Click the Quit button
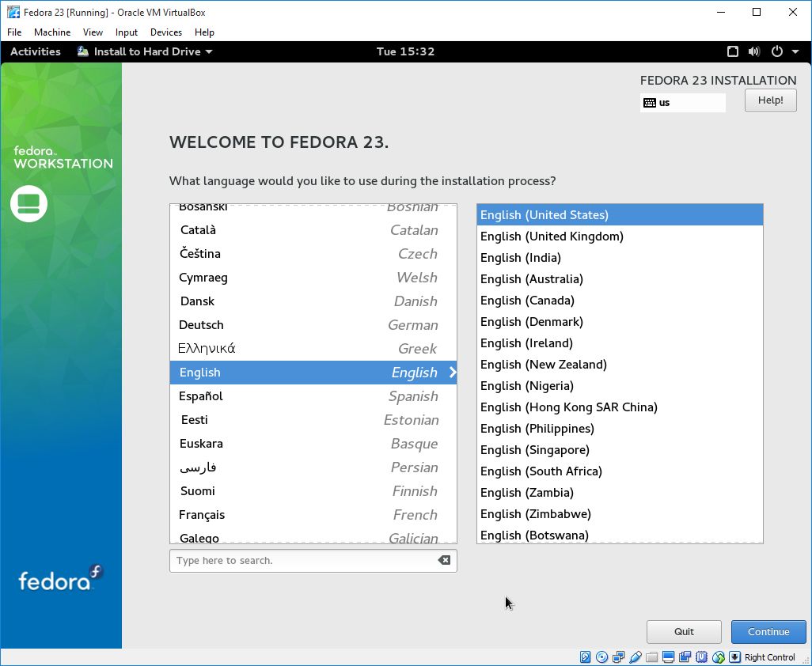The width and height of the screenshot is (812, 666). tap(684, 631)
